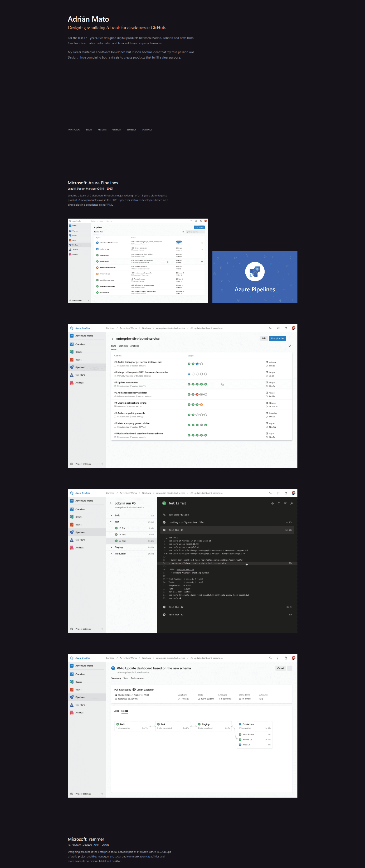365x868 pixels.
Task: Toggle word wrap icon in L2 Test log header
Action: 285,503
